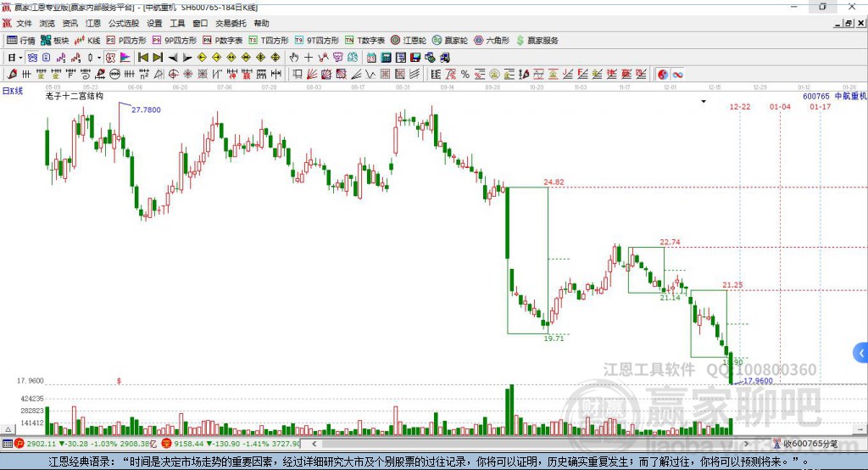Open the P四方形 tool
868x470 pixels.
(x=126, y=41)
